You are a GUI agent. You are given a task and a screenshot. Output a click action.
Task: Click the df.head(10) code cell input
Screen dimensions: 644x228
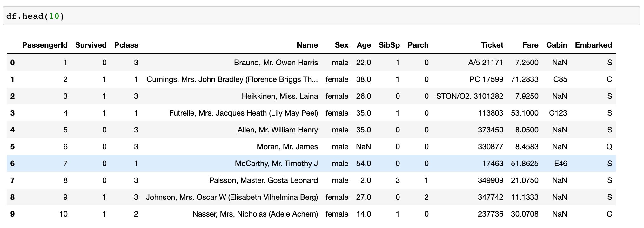pyautogui.click(x=321, y=16)
